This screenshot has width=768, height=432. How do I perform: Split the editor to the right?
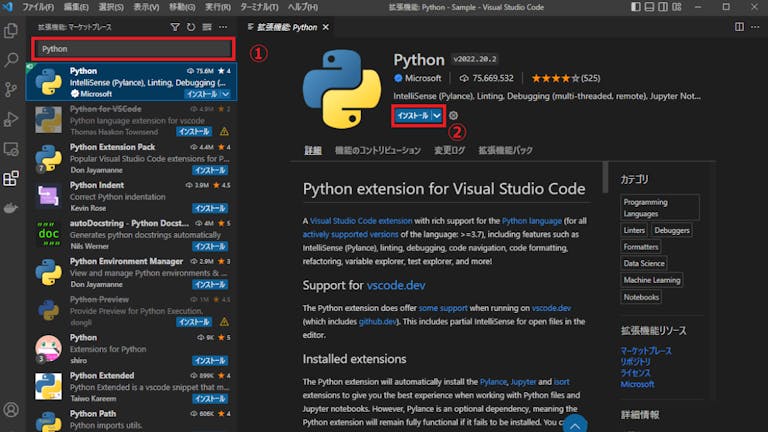tap(739, 27)
